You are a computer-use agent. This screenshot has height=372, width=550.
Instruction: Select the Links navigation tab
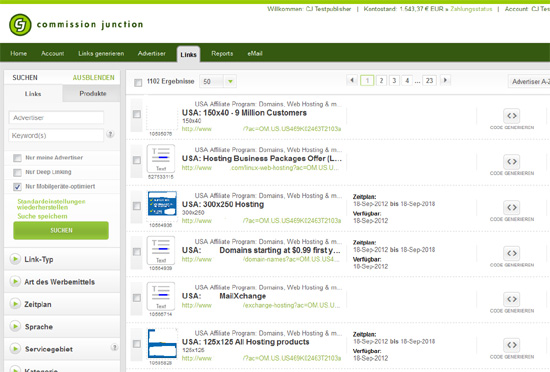click(188, 54)
